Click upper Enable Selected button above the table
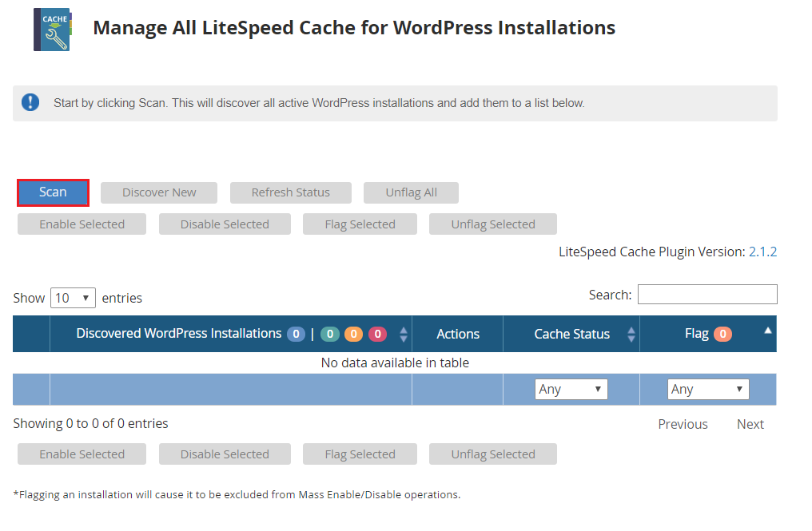 [x=82, y=224]
